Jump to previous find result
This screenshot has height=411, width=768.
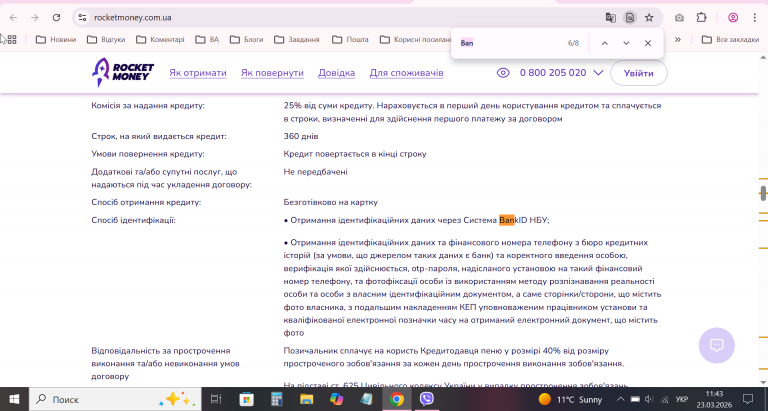(604, 43)
